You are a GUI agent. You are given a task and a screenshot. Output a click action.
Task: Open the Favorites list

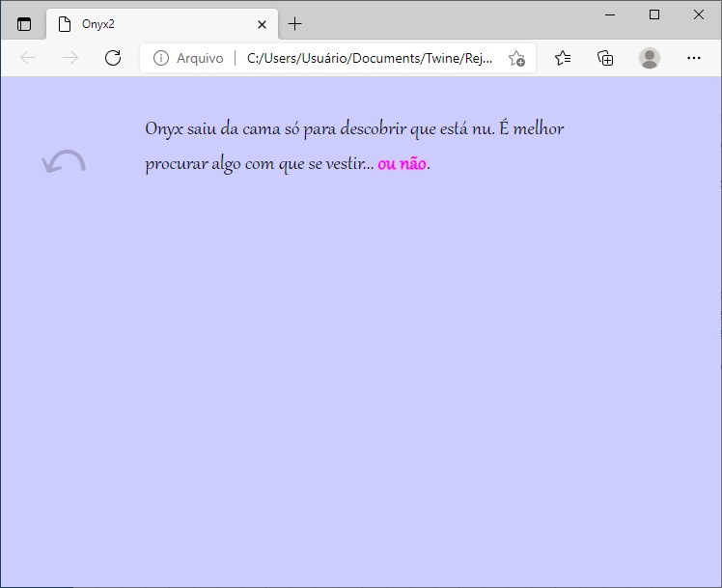point(563,58)
